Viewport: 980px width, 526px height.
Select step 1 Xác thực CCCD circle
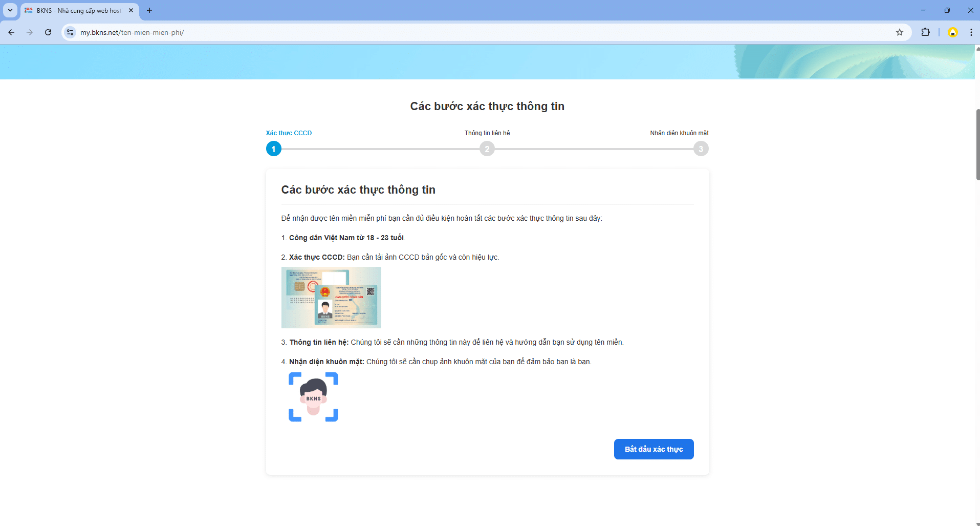tap(274, 149)
